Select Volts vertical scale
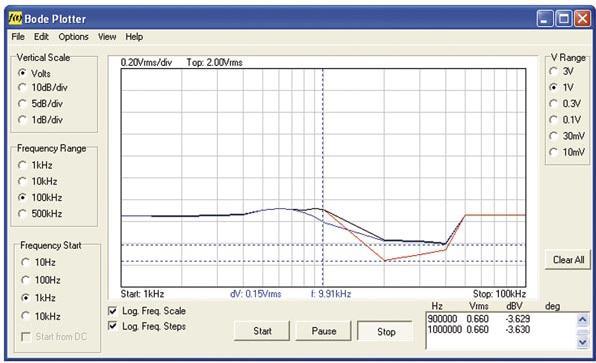Screen dimensions: 596x363 (22, 73)
